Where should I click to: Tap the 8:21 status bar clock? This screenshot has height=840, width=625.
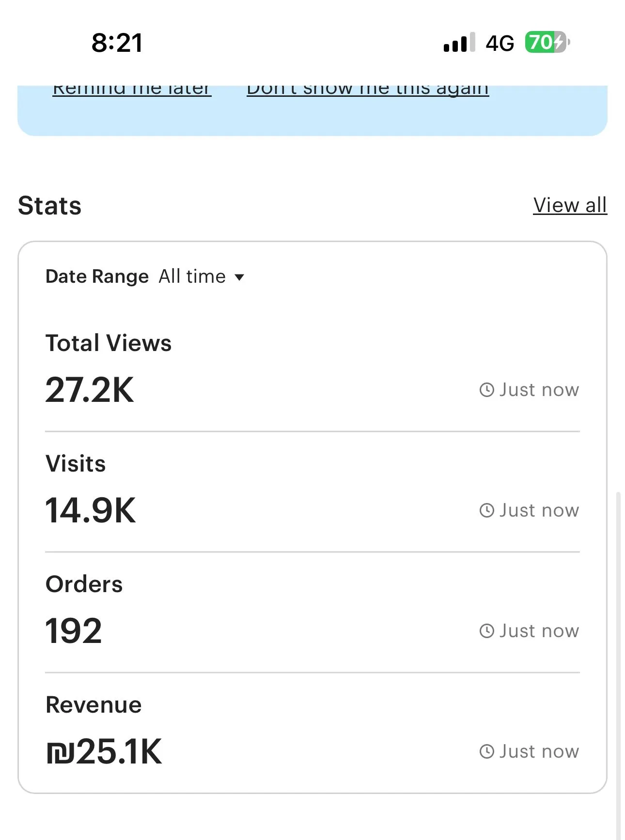[117, 43]
